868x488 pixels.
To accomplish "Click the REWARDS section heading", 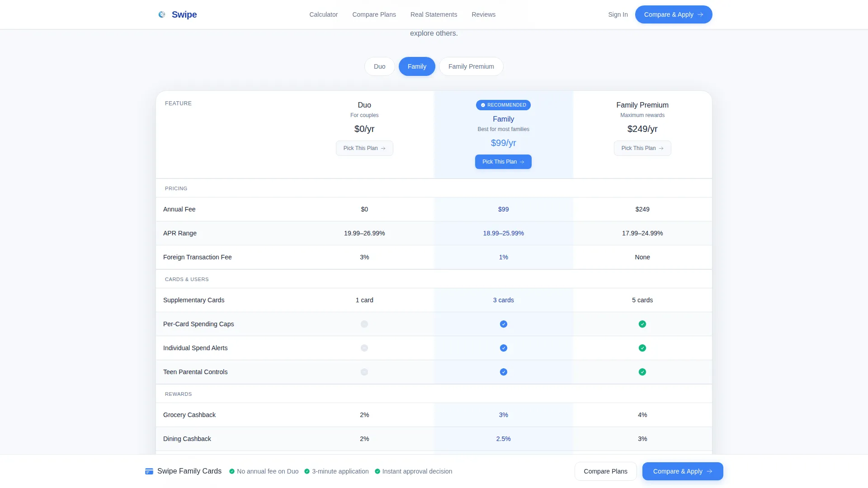I will pyautogui.click(x=178, y=394).
